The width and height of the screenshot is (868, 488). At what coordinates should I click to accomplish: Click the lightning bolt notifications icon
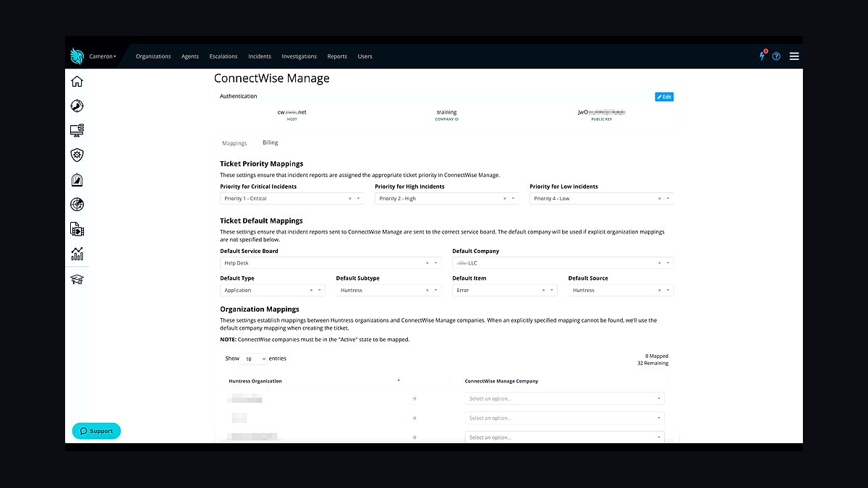762,56
